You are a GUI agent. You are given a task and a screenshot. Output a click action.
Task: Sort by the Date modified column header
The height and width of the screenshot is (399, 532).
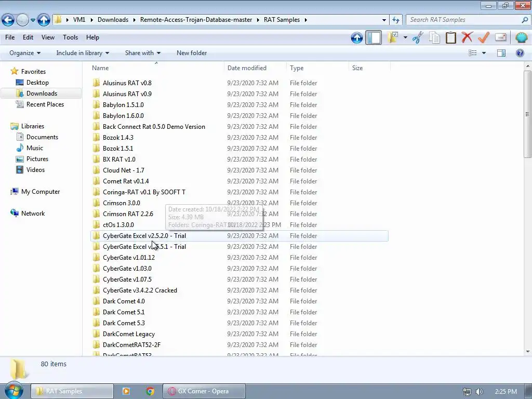(x=255, y=68)
